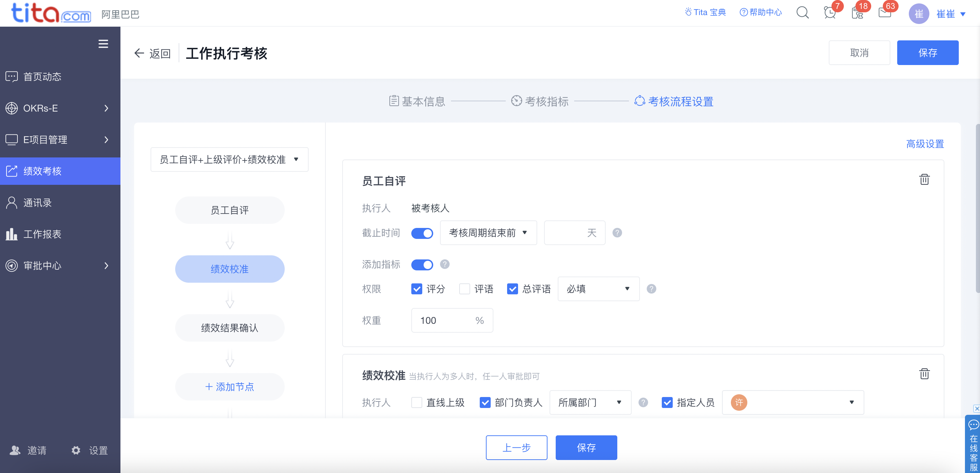Select 绩效结果确认 flow node
Viewport: 980px width, 473px height.
coord(229,328)
